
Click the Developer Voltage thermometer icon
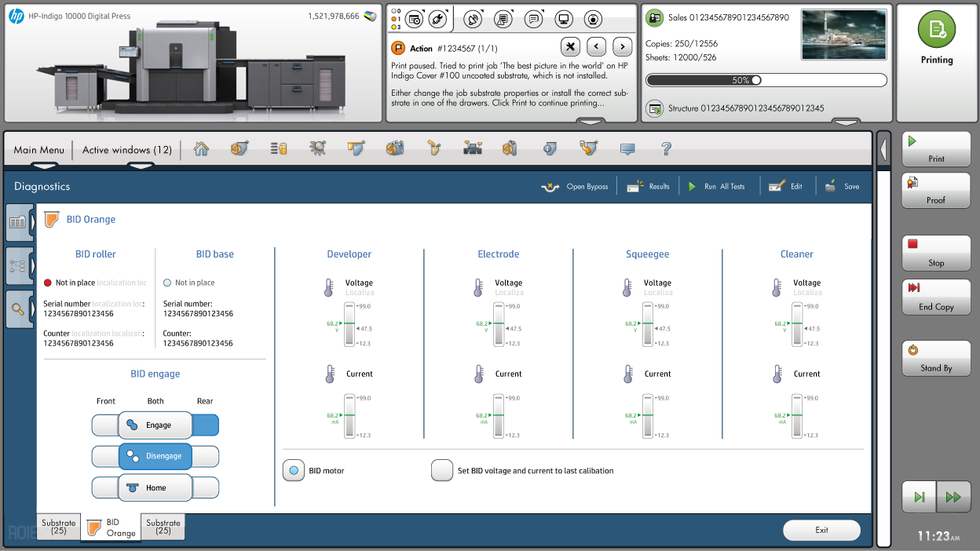pos(329,287)
